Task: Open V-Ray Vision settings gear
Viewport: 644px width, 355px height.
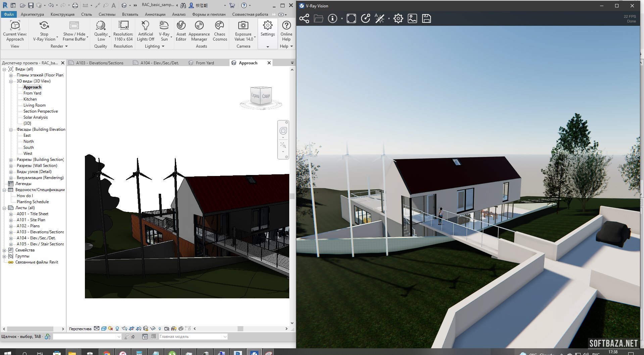Action: [x=398, y=19]
